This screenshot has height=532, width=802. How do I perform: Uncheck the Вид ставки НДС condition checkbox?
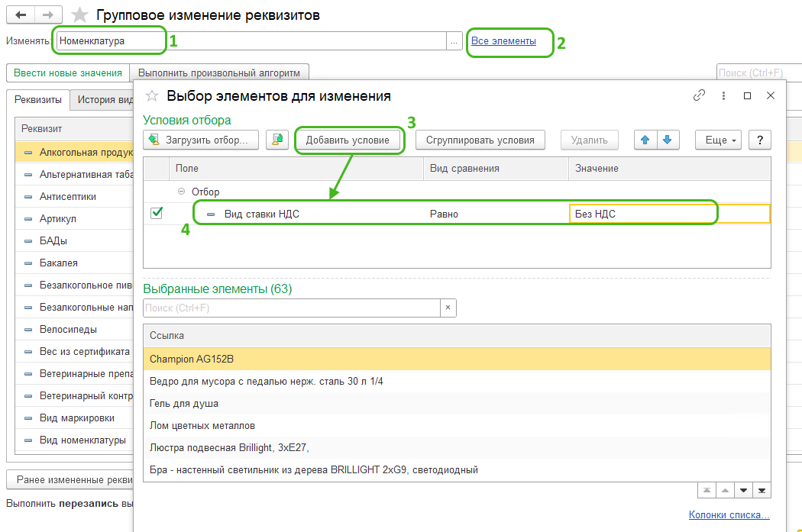point(157,214)
